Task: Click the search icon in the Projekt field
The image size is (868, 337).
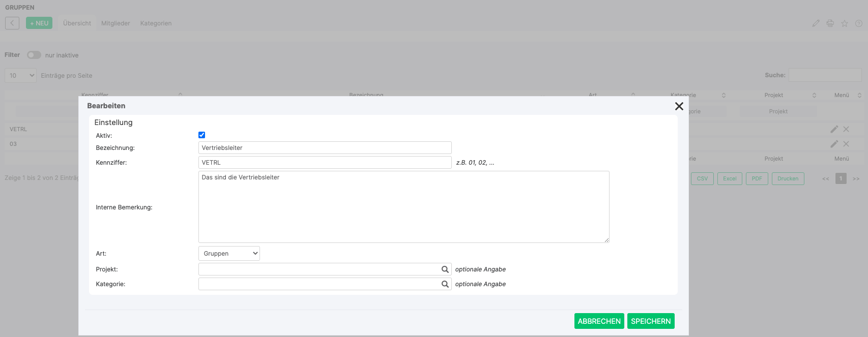Action: pos(445,269)
